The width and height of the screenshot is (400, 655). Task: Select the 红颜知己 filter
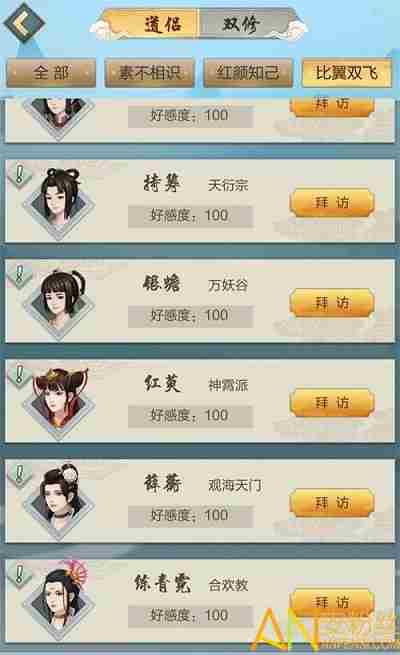(248, 73)
